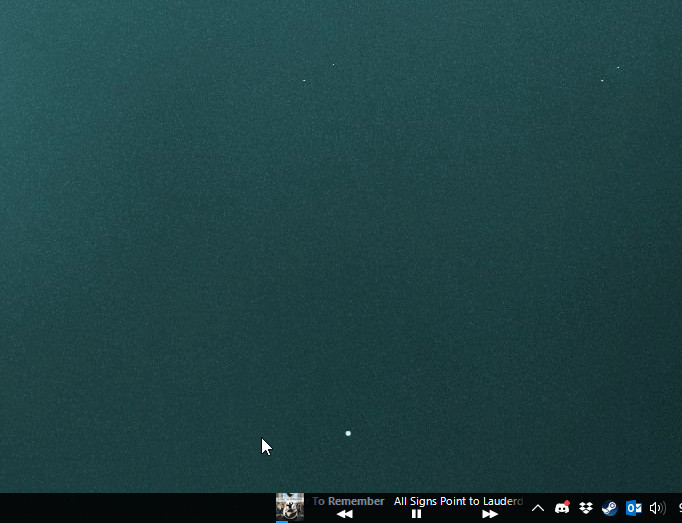Open Outlook from the system tray
682x523 pixels.
click(634, 508)
